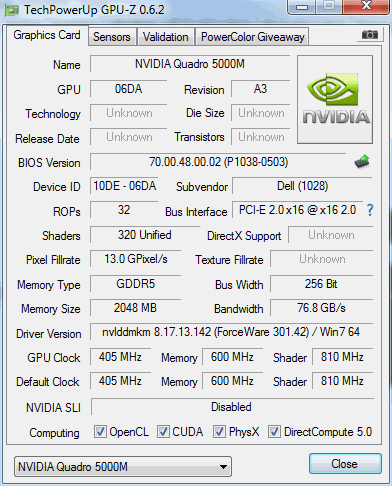Open the Validation tab
The height and width of the screenshot is (486, 392).
166,37
